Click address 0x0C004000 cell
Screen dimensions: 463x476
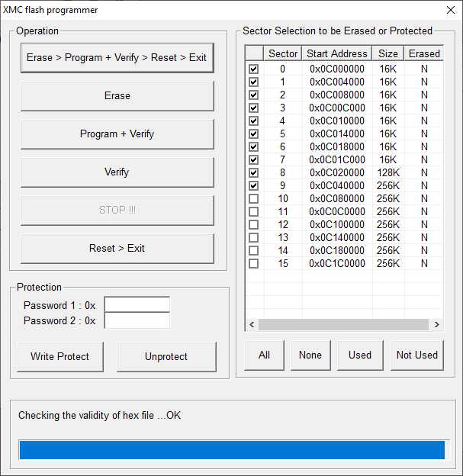(x=337, y=82)
